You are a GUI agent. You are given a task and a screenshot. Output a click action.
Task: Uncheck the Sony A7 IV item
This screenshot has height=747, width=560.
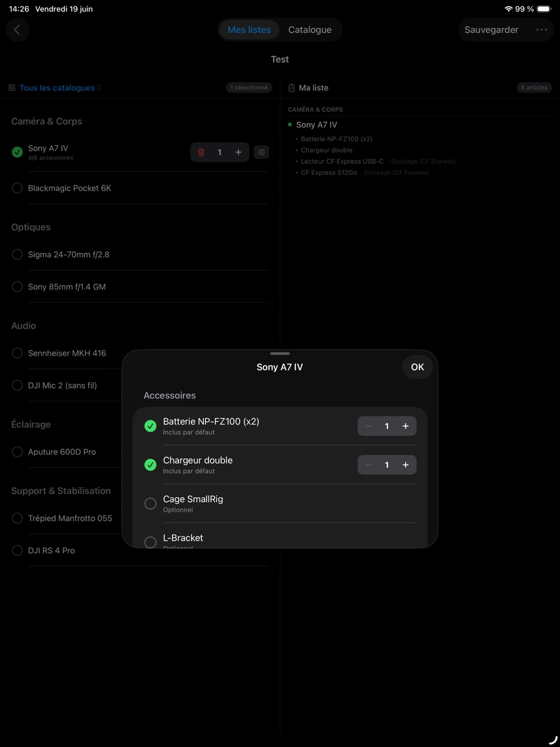click(x=17, y=152)
